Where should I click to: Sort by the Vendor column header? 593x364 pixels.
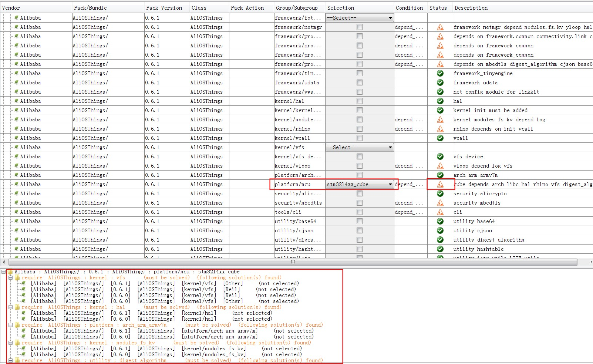coord(36,8)
